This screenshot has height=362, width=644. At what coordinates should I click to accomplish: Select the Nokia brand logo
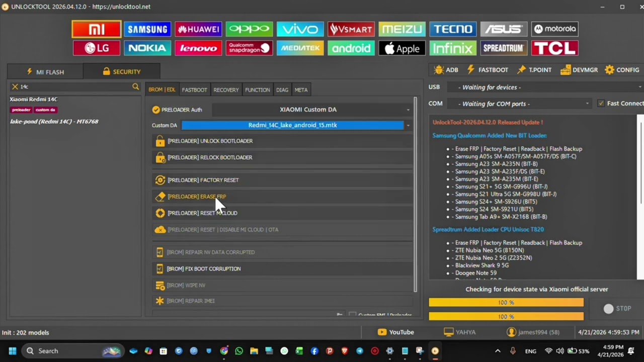(x=147, y=48)
